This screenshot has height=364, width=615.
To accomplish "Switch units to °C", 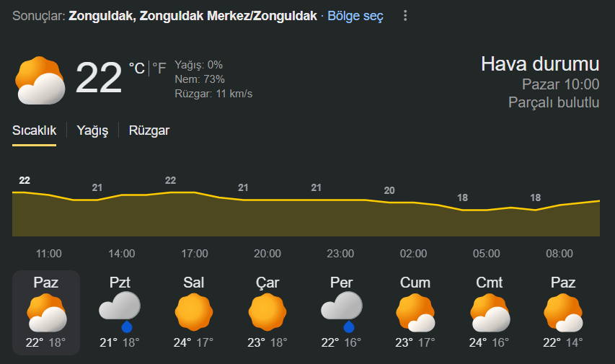I will tap(137, 68).
